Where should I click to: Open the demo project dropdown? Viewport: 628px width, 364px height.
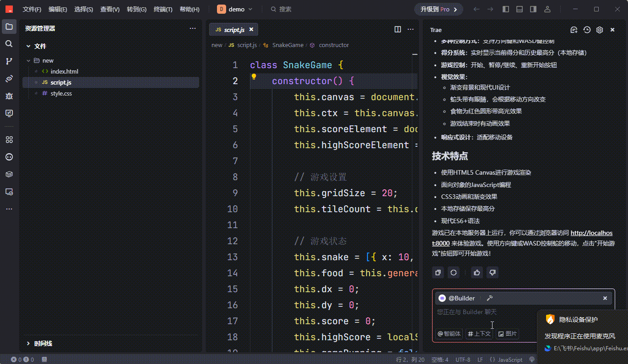click(235, 9)
